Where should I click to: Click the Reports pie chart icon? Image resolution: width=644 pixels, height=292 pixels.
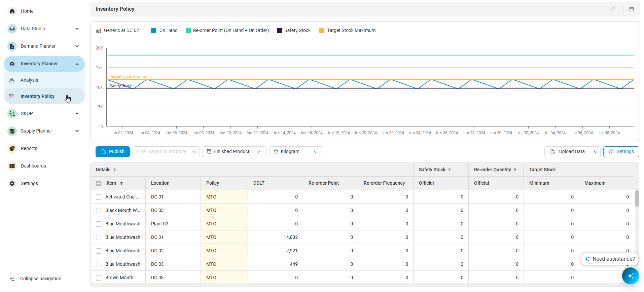[12, 148]
